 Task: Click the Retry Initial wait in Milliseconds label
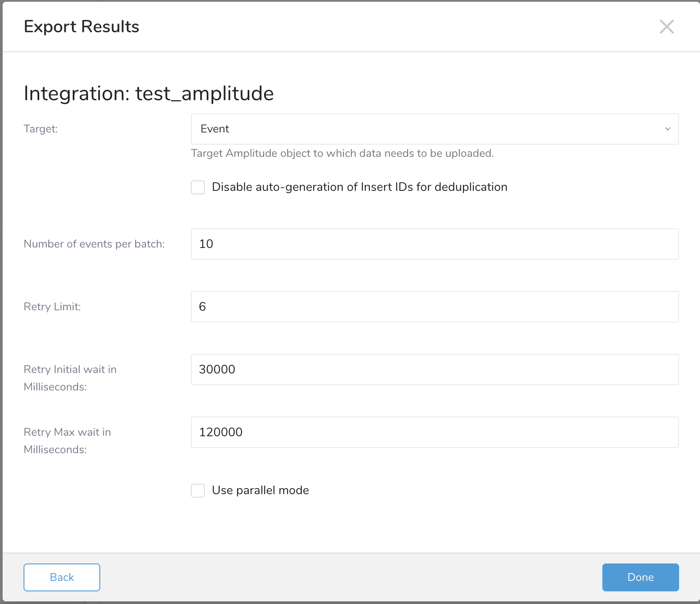pos(70,378)
